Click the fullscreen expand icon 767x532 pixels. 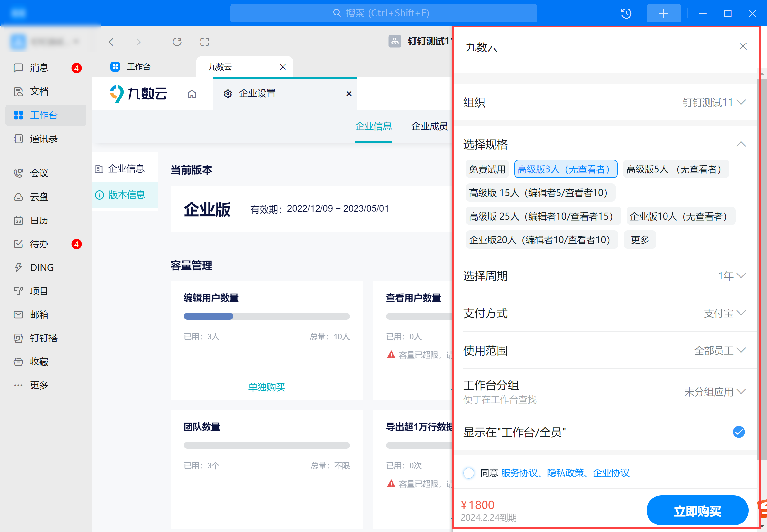click(204, 42)
